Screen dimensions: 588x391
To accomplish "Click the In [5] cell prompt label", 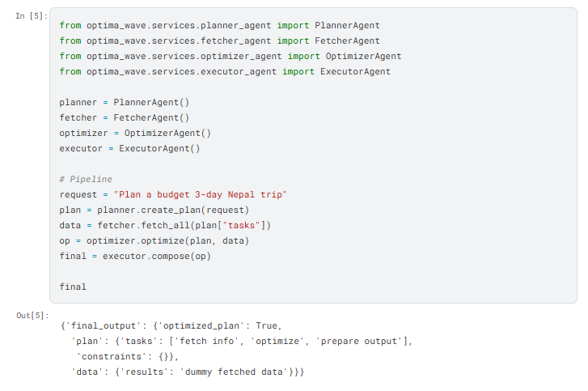I will [x=32, y=15].
